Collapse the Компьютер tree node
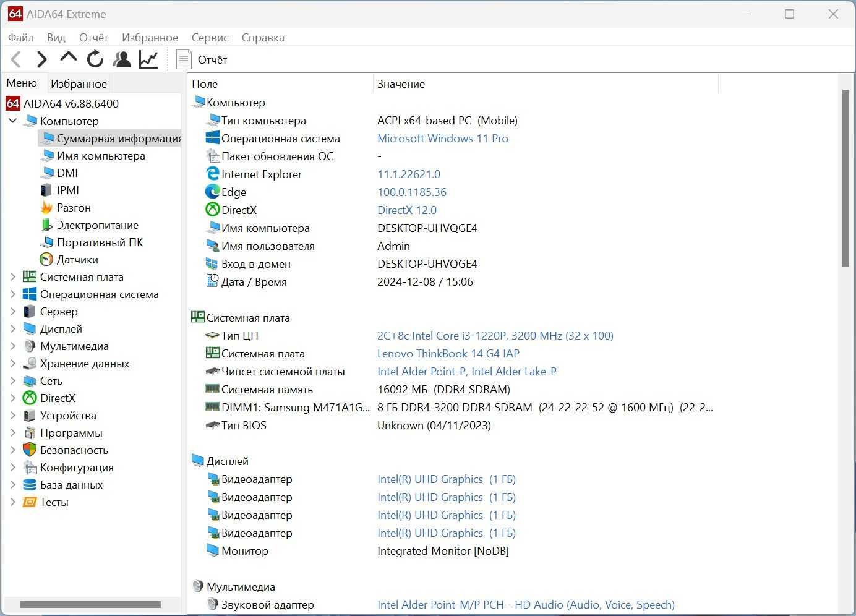Image resolution: width=856 pixels, height=616 pixels. 12,121
